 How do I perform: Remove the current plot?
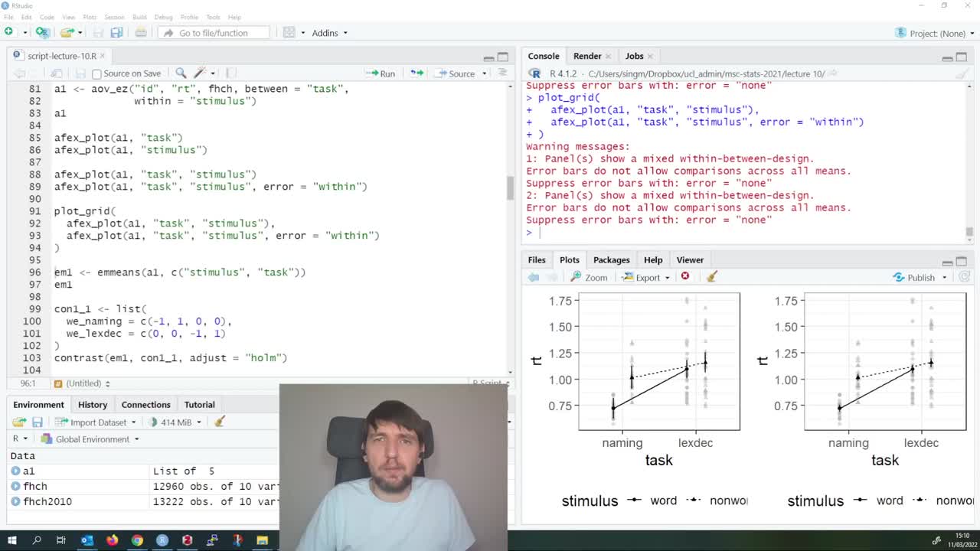click(x=685, y=277)
